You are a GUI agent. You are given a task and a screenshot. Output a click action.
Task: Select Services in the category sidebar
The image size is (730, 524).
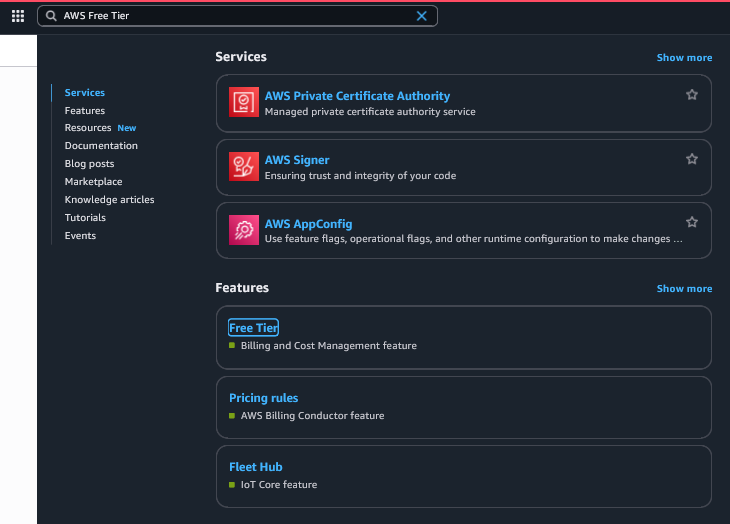pos(85,93)
